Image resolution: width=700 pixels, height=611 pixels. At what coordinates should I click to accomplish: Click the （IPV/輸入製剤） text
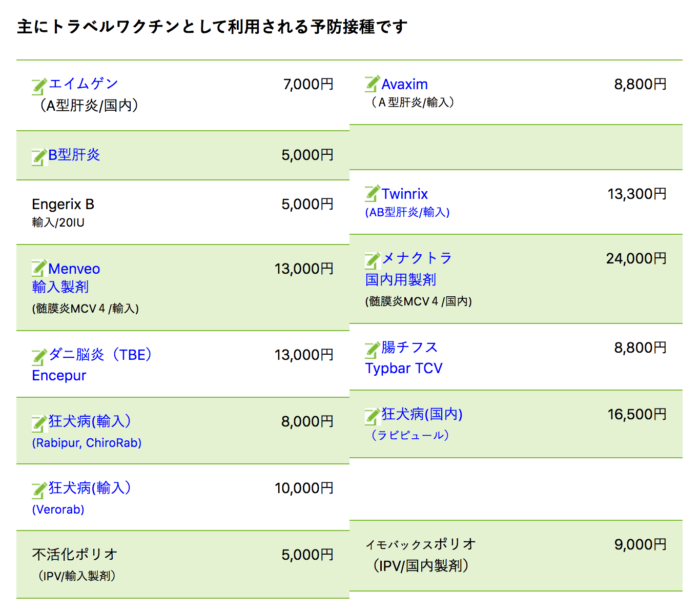point(77,576)
